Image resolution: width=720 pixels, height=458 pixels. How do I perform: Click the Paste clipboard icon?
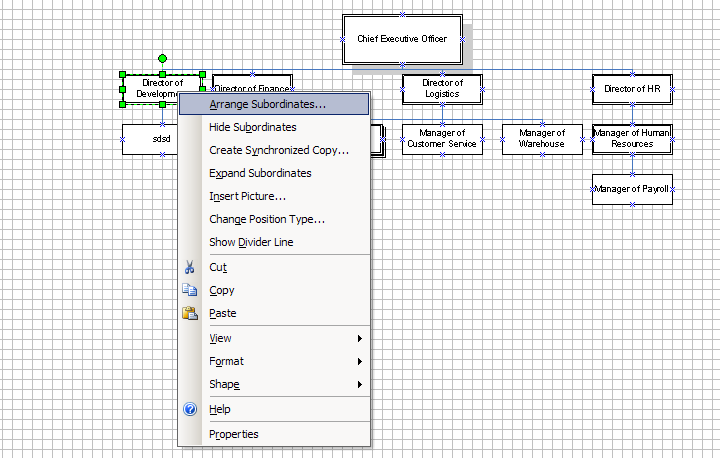coord(190,314)
